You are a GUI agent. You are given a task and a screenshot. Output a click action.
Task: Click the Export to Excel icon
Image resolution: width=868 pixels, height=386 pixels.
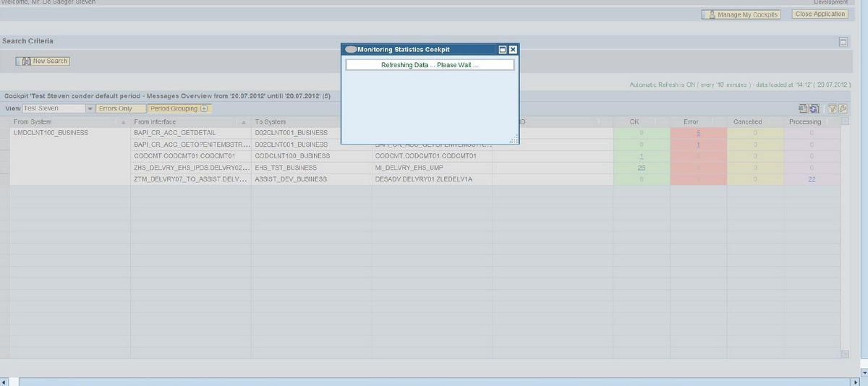pyautogui.click(x=803, y=108)
